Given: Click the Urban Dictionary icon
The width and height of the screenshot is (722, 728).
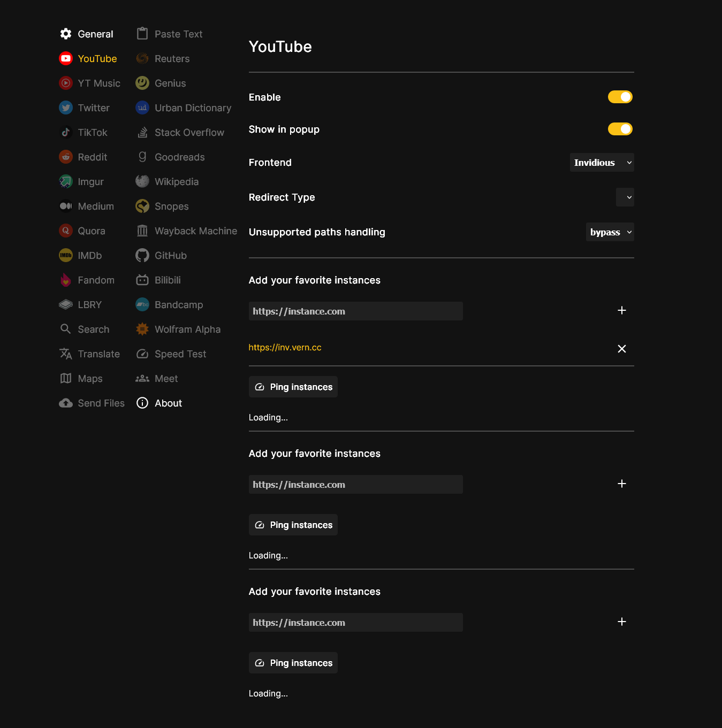Looking at the screenshot, I should (142, 108).
